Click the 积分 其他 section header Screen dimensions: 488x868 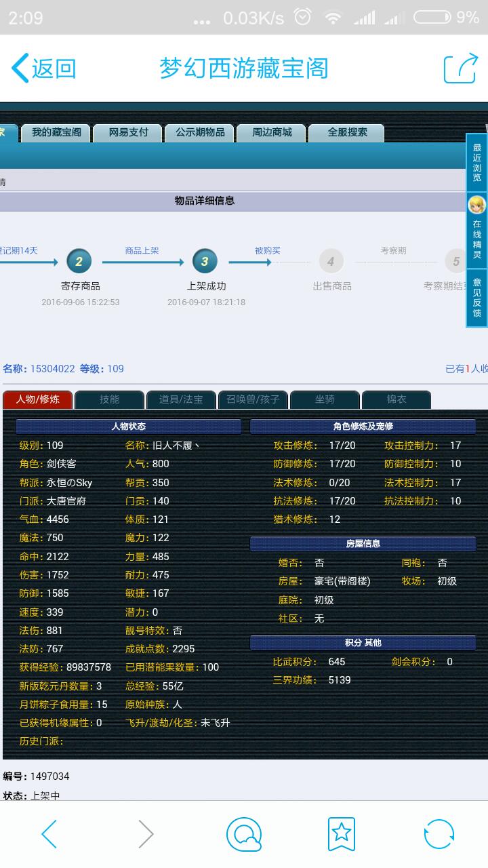pyautogui.click(x=363, y=643)
